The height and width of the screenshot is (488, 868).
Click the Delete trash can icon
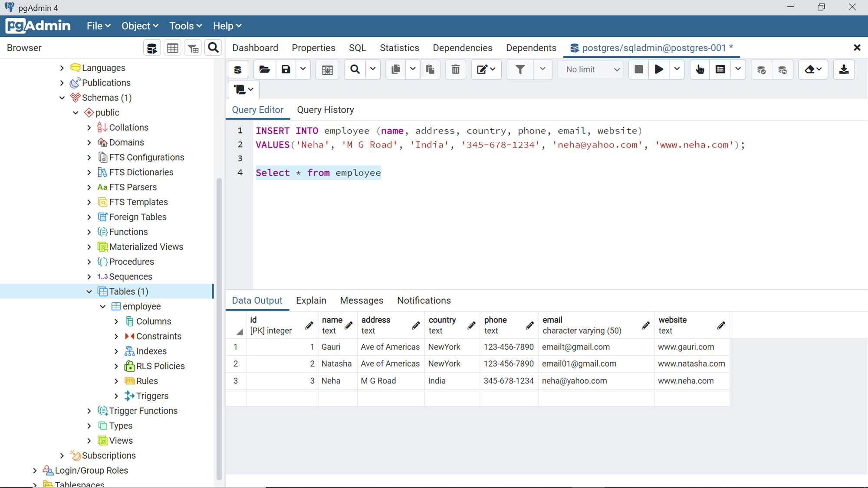[455, 69]
